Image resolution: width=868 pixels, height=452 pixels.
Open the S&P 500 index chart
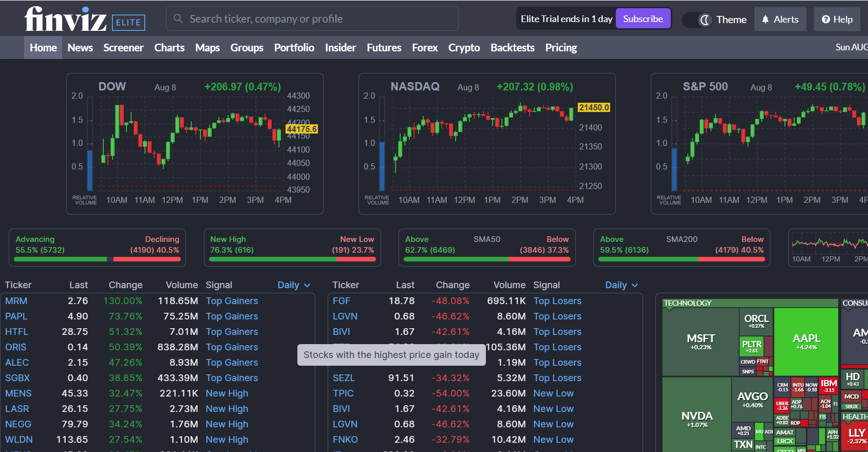(759, 144)
